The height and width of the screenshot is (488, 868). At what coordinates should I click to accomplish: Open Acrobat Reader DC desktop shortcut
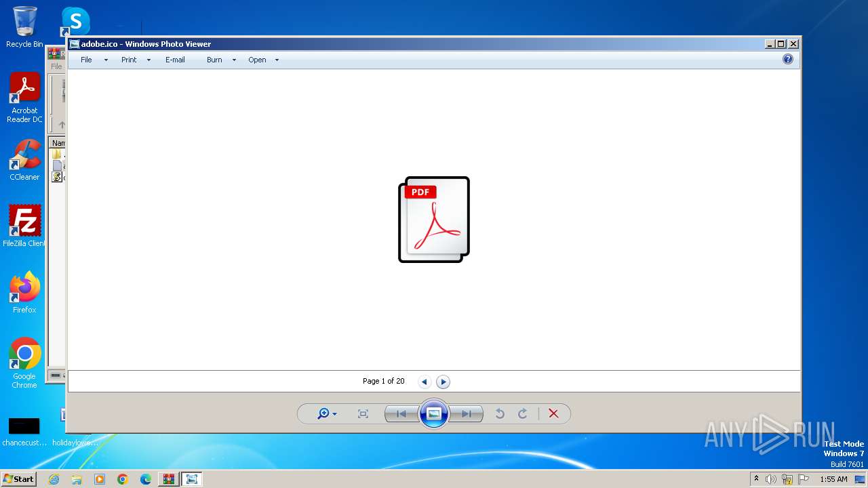(24, 98)
